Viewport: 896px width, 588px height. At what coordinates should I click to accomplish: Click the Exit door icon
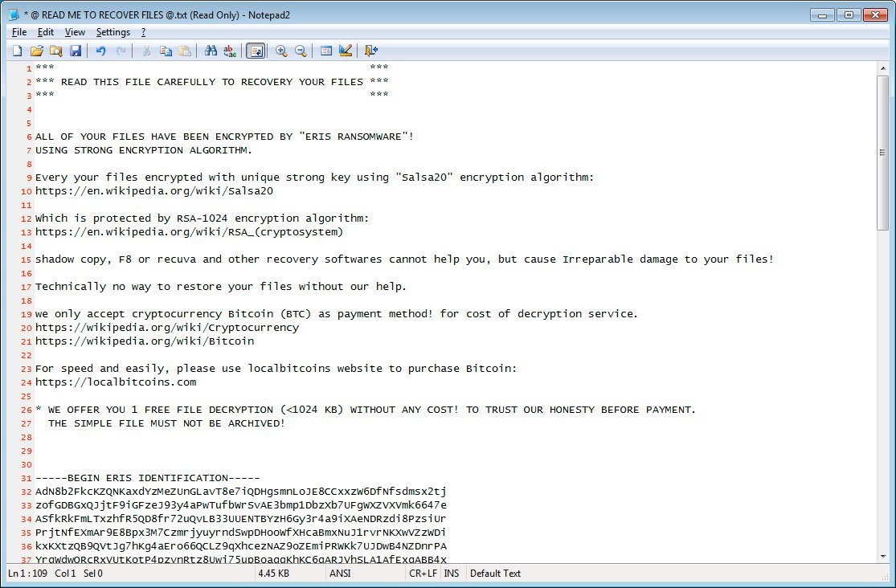pyautogui.click(x=370, y=51)
